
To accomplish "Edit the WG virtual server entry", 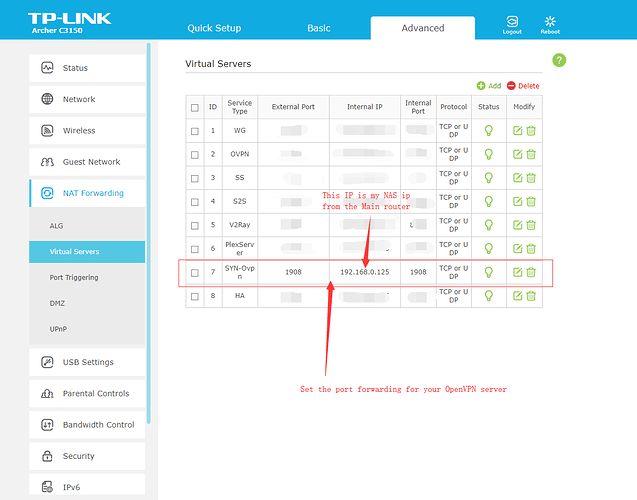I will 518,130.
